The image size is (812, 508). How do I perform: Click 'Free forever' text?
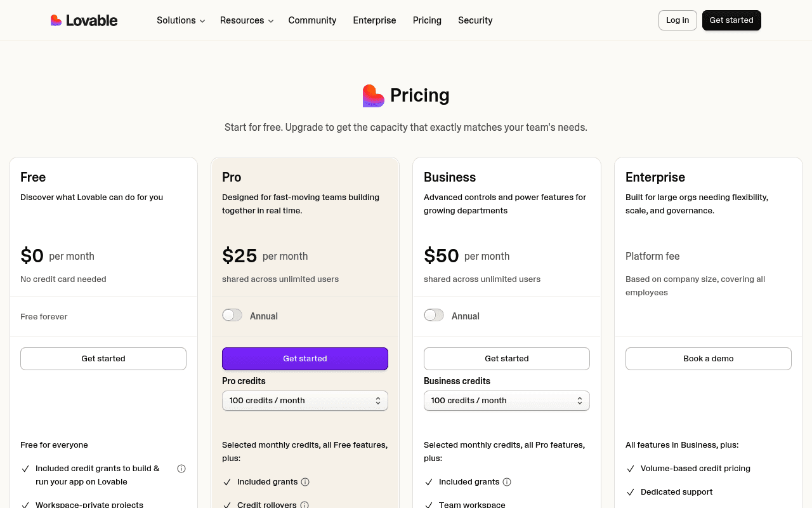[44, 317]
